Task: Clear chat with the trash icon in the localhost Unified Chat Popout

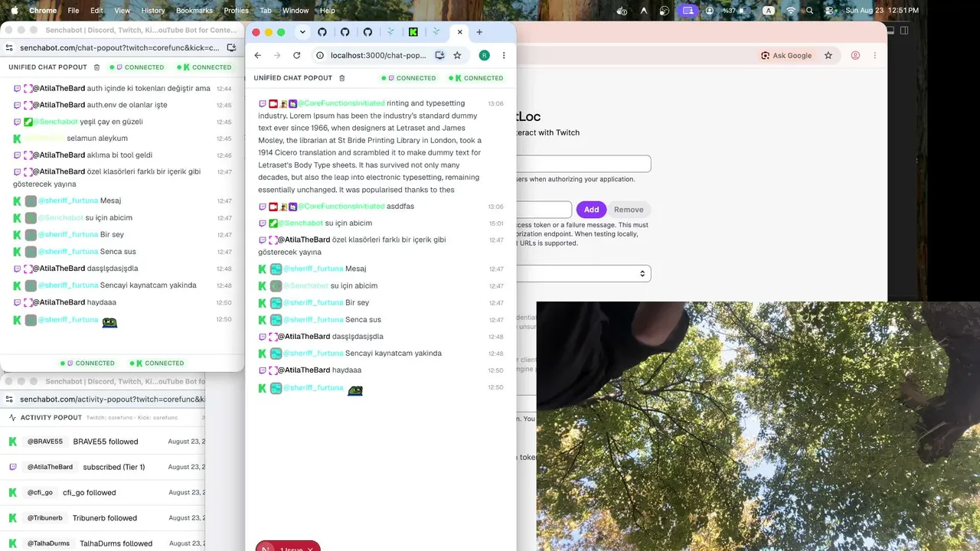Action: point(341,78)
